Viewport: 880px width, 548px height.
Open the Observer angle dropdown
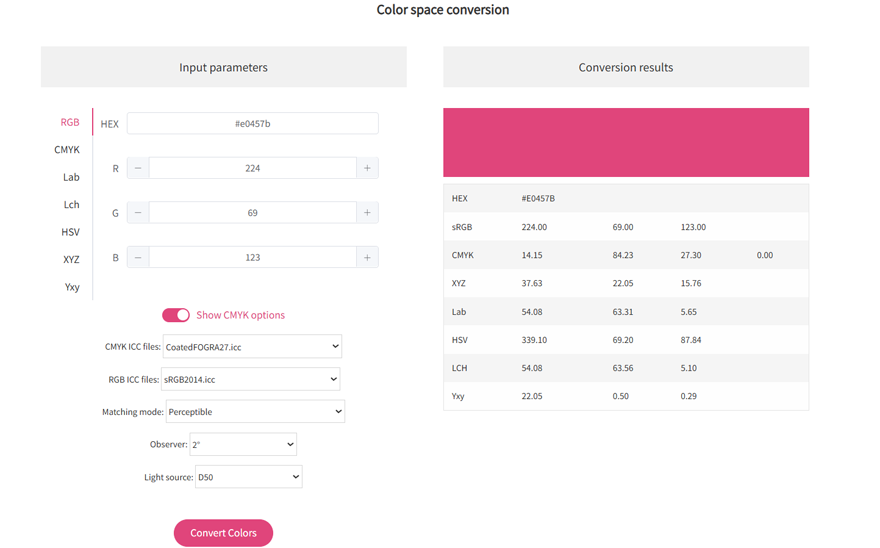pyautogui.click(x=242, y=444)
